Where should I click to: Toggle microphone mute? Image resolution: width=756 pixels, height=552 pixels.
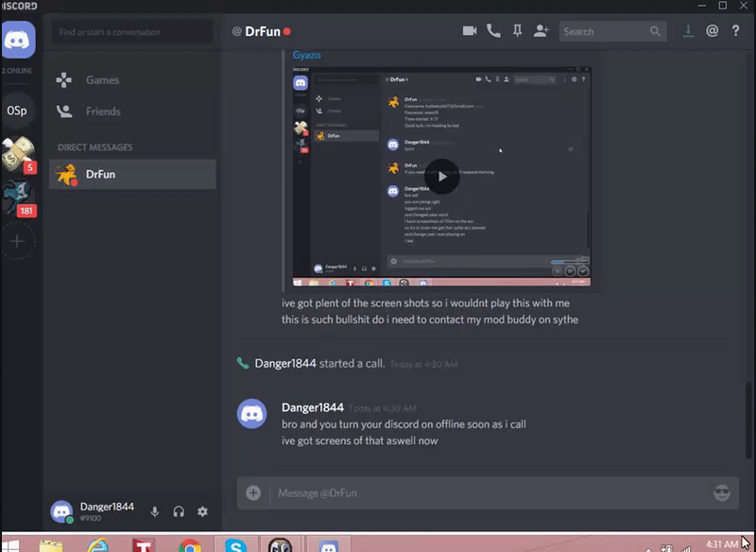(x=155, y=511)
